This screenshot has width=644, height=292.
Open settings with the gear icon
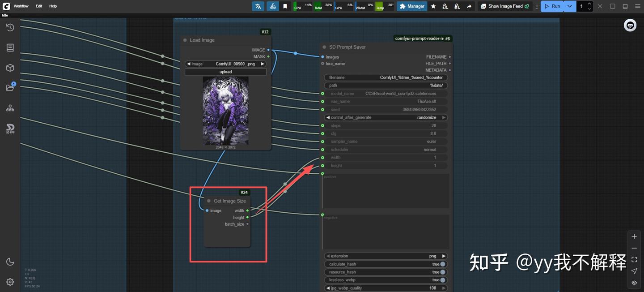pos(10,282)
